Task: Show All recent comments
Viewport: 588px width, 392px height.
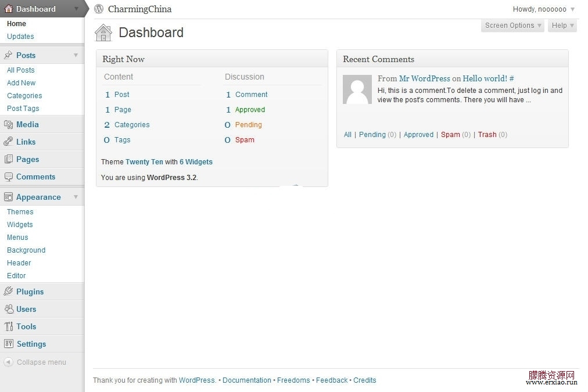Action: pos(347,135)
